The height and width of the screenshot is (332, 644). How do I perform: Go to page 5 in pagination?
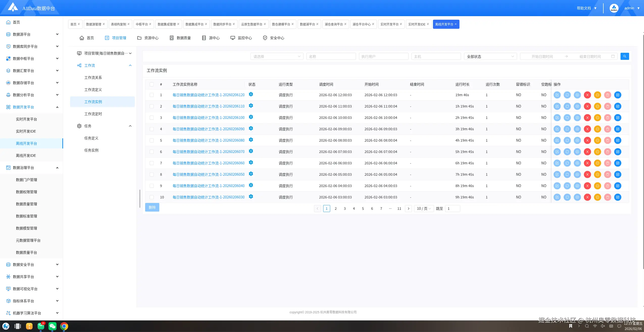363,209
